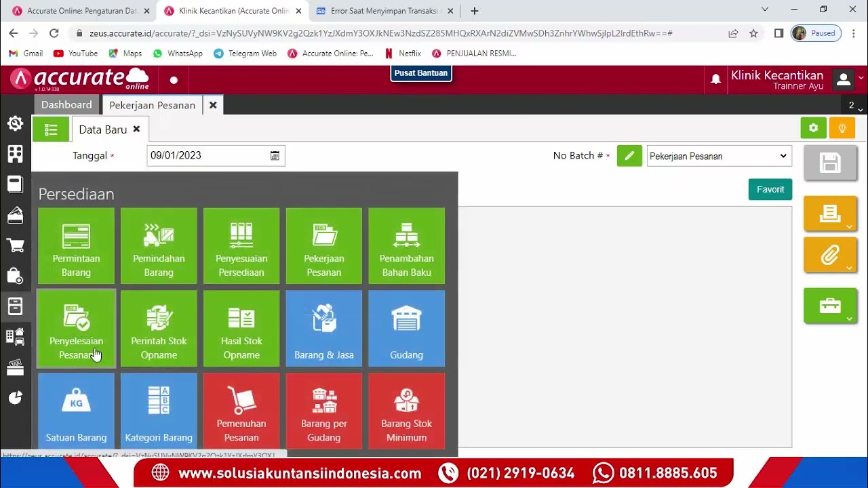Image resolution: width=868 pixels, height=488 pixels.
Task: Click the browser reload button
Action: coord(54,33)
